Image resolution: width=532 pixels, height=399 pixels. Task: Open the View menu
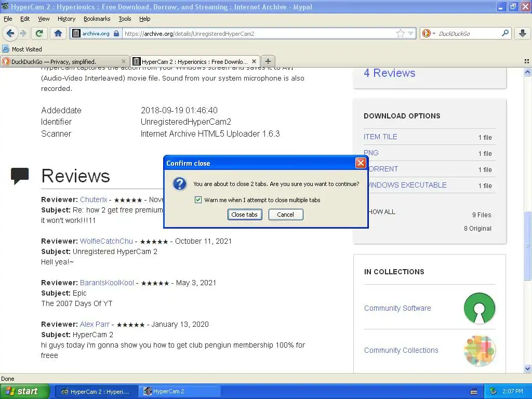coord(44,19)
